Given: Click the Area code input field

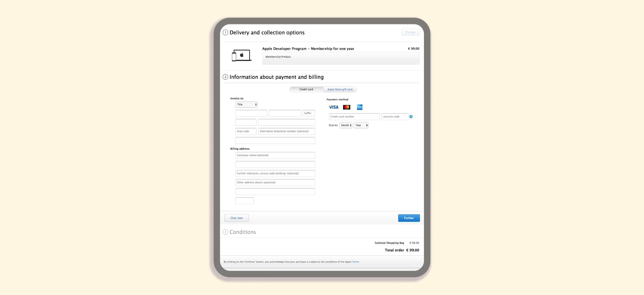Looking at the screenshot, I should pos(246,131).
